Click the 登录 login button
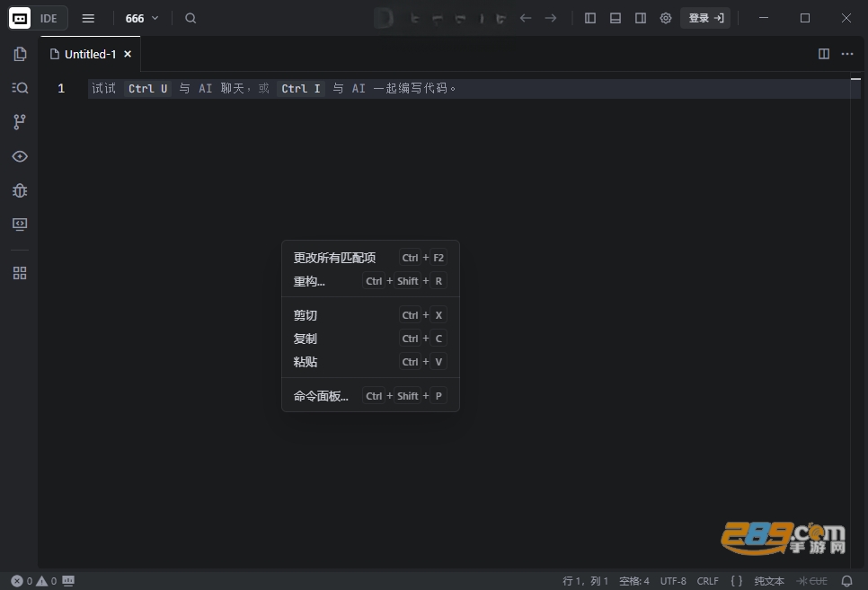Viewport: 868px width, 590px height. [705, 18]
